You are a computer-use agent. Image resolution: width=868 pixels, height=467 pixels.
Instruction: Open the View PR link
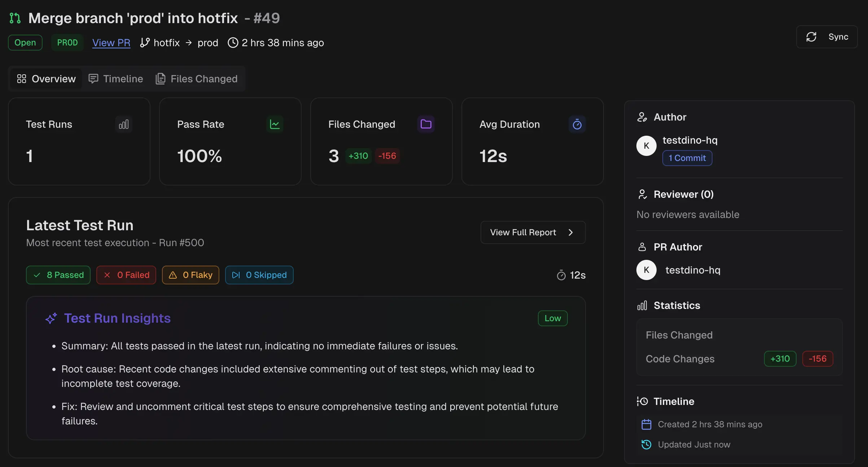(111, 42)
